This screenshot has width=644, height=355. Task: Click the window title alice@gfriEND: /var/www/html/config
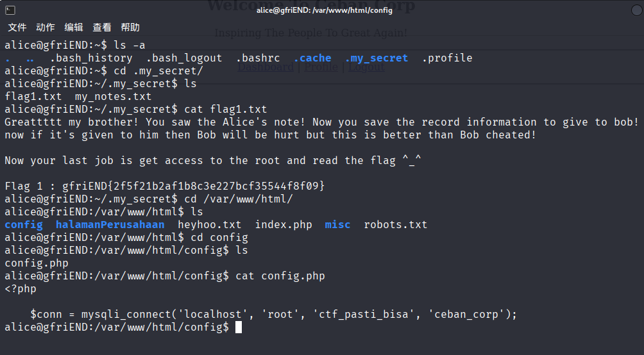point(325,10)
